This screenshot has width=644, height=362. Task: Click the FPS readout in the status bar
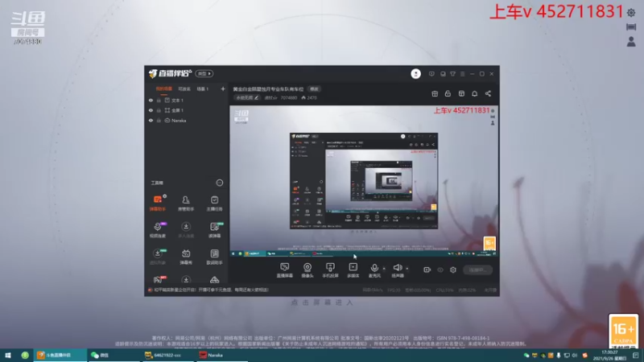tap(394, 290)
